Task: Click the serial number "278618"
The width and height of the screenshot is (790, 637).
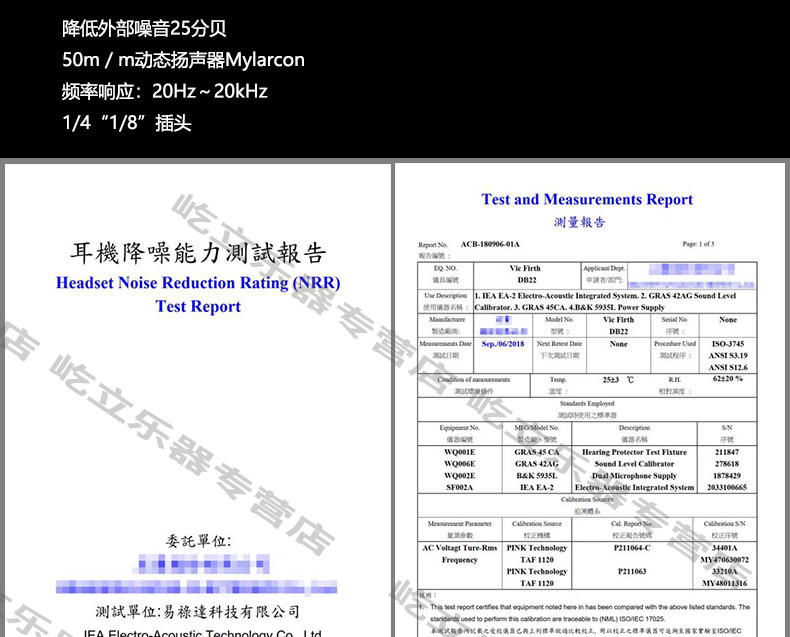Action: click(727, 464)
